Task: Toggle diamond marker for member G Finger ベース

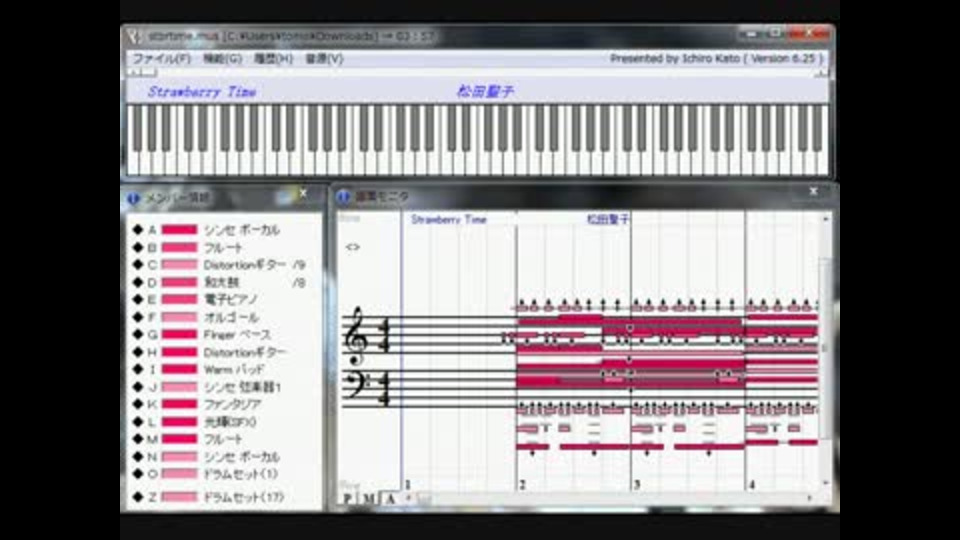Action: pyautogui.click(x=138, y=334)
